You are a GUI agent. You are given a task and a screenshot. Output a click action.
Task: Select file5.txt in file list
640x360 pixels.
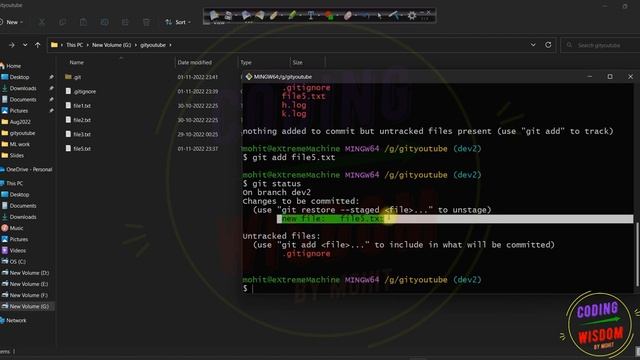click(x=78, y=149)
